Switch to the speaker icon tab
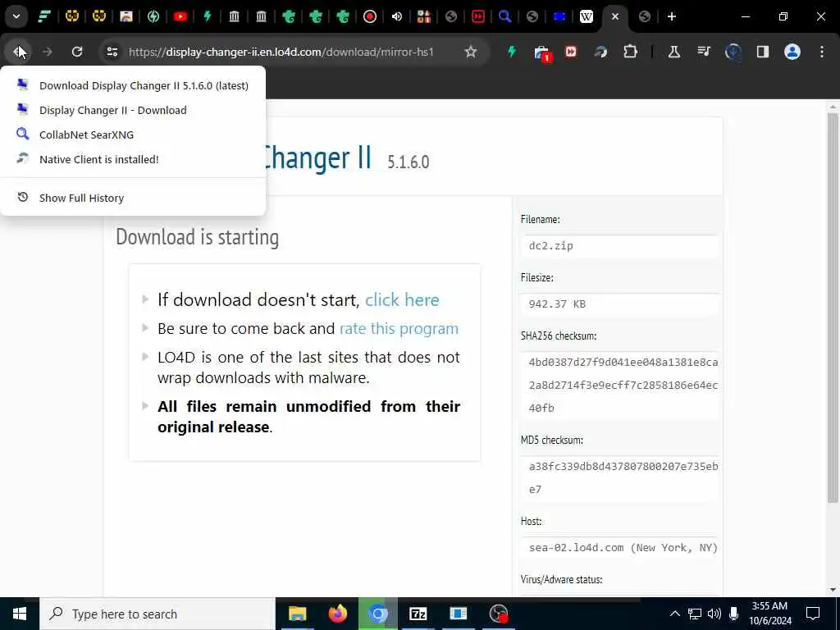 point(397,16)
